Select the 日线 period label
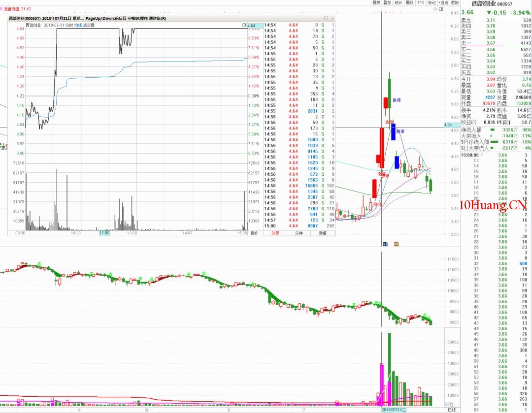This screenshot has width=532, height=413. click(x=452, y=410)
